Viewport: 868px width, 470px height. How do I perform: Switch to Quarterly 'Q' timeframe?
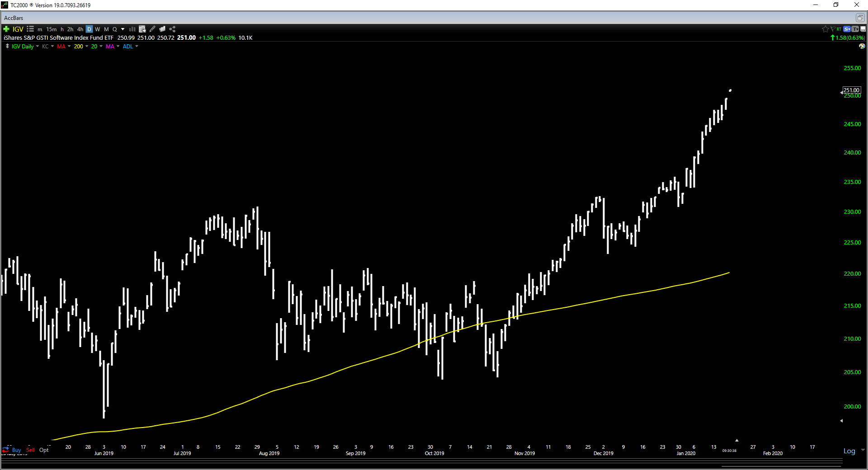tap(115, 29)
